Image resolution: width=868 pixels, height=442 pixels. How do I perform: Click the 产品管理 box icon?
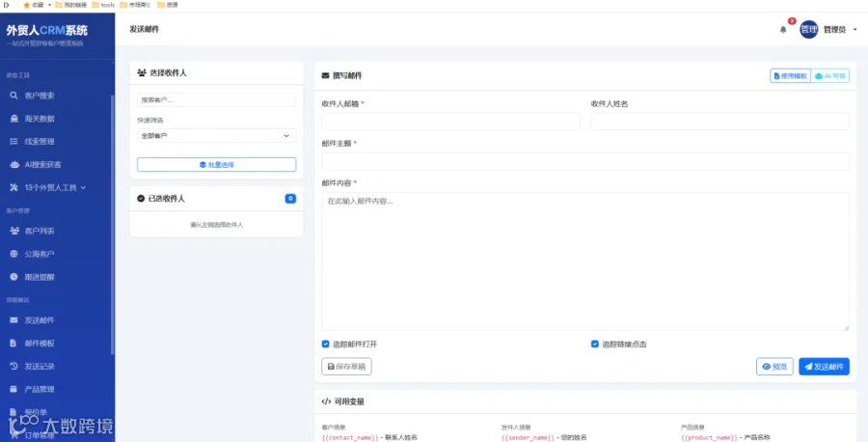[14, 389]
